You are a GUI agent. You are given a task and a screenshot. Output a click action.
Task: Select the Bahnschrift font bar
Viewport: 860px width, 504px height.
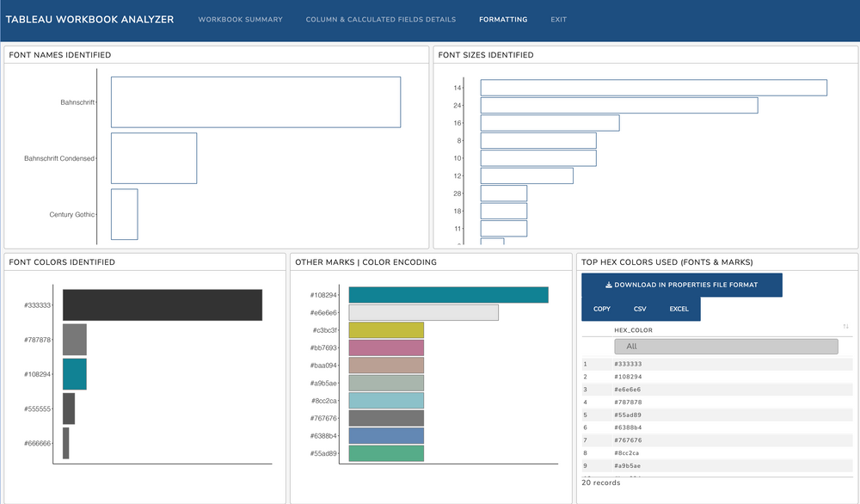(255, 102)
